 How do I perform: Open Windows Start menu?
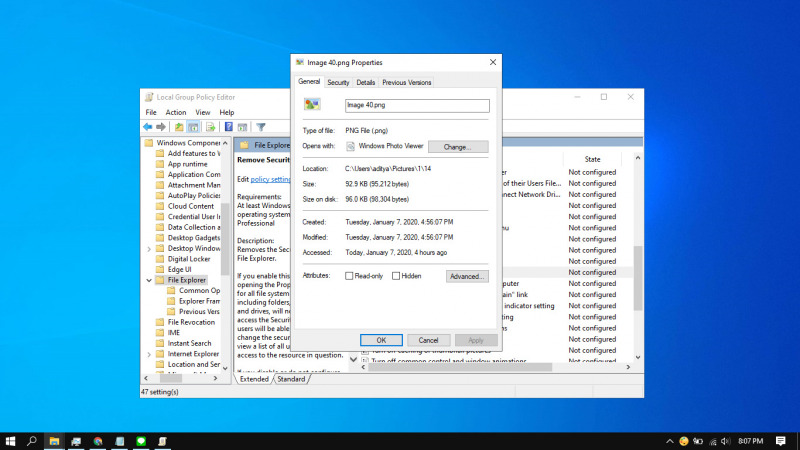point(10,441)
